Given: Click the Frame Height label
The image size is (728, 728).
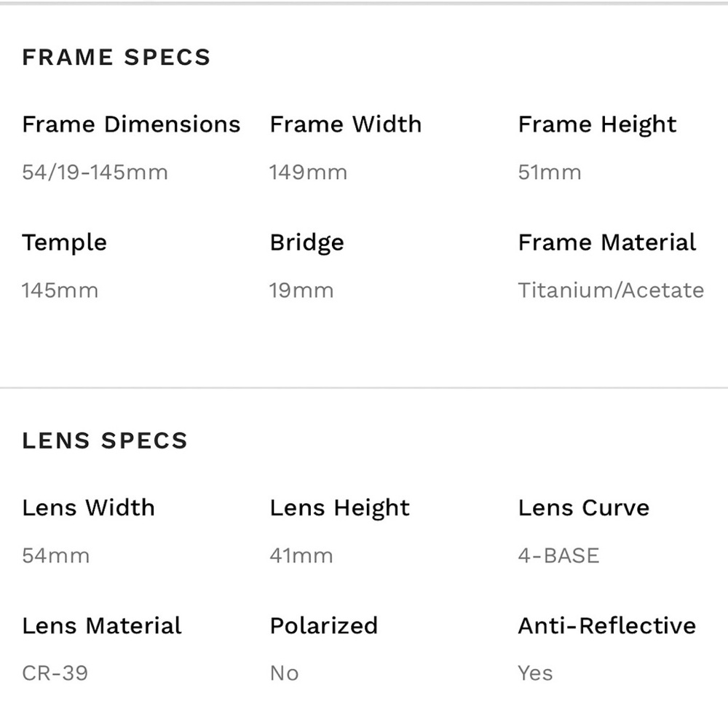Looking at the screenshot, I should (597, 125).
